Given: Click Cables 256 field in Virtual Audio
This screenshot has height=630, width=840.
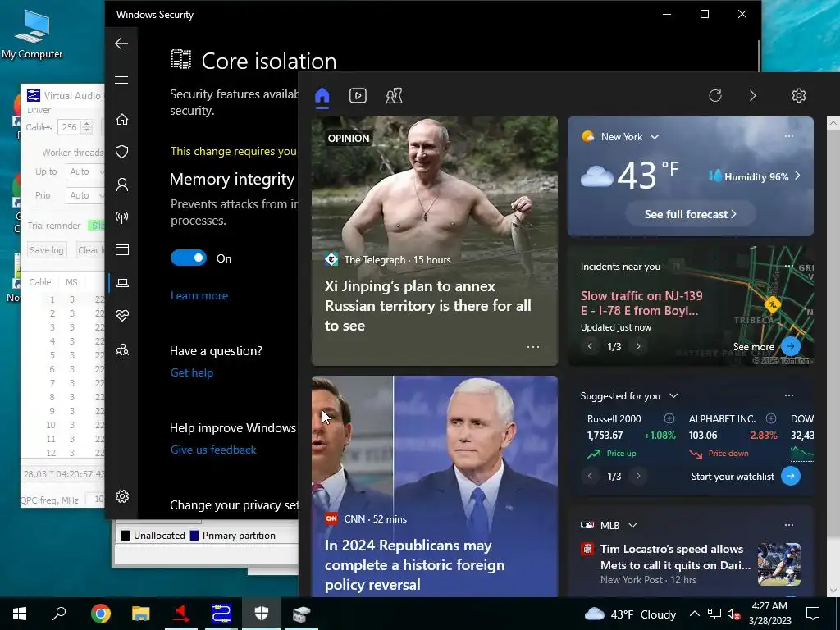Looking at the screenshot, I should coord(70,127).
